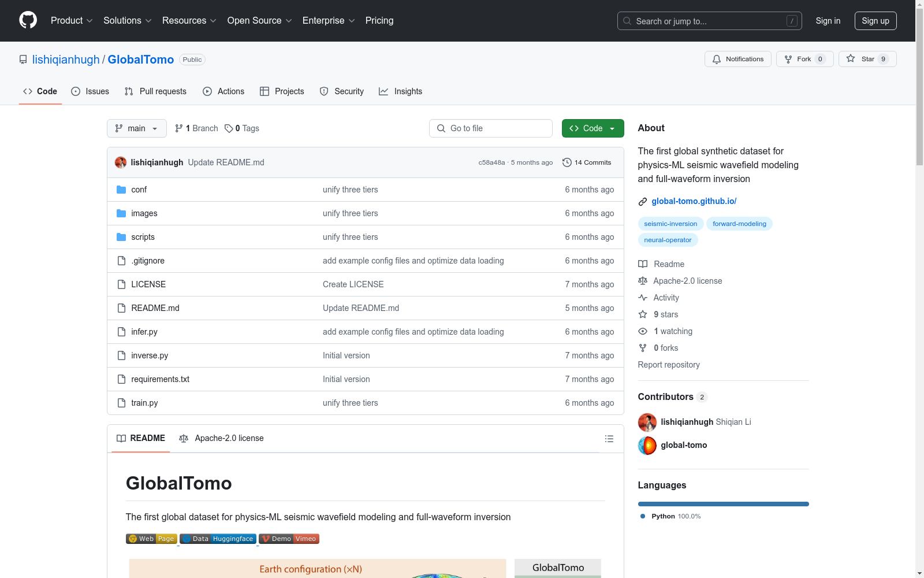This screenshot has height=578, width=924.
Task: Click the Notifications bell button
Action: 737,59
